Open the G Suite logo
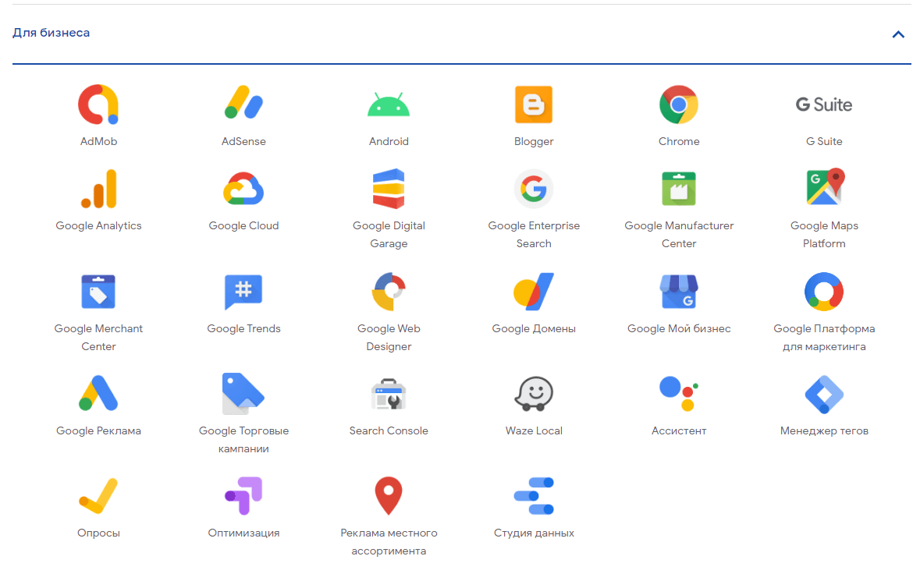Screen dimensions: 913x588 pos(824,104)
